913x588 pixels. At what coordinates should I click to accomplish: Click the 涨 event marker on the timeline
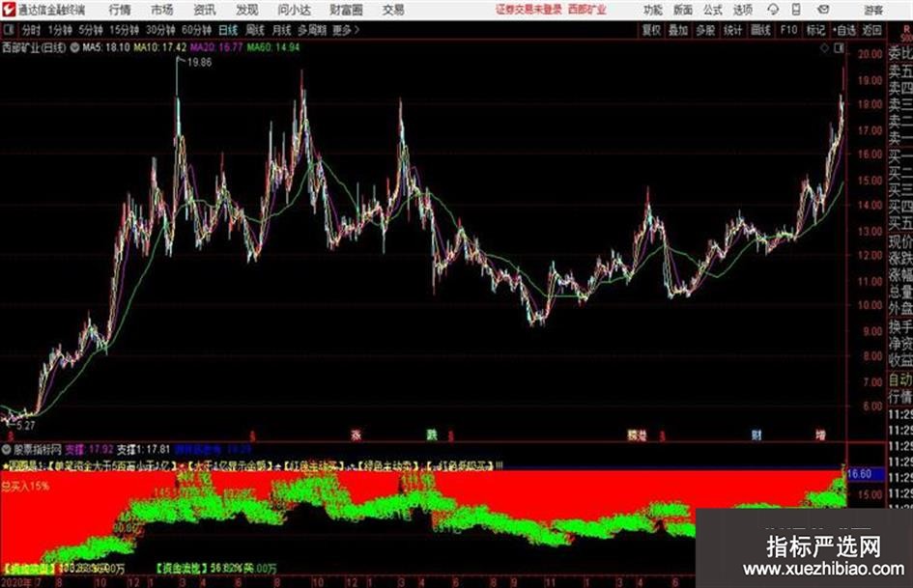click(x=356, y=434)
